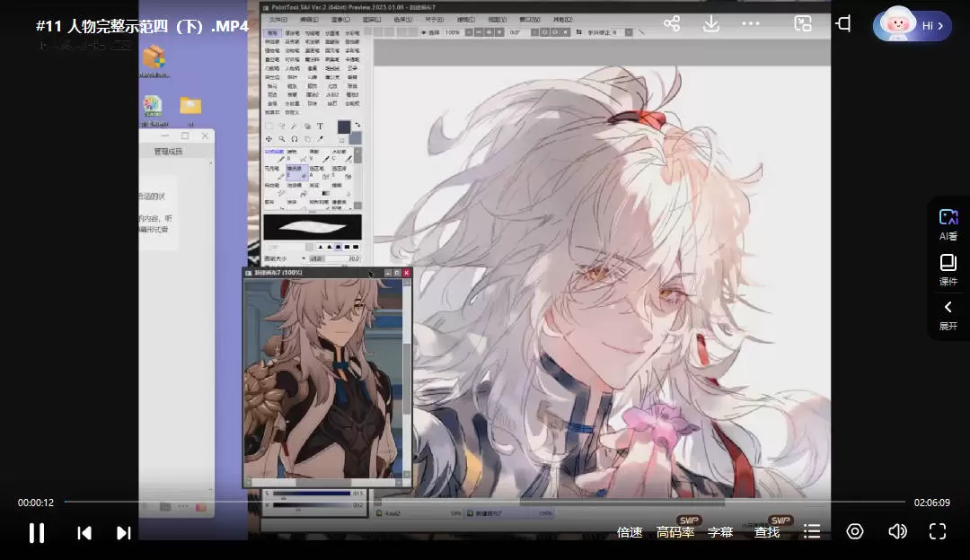970x560 pixels.
Task: Select the Rotate canvas tool in SAI
Action: 295,139
